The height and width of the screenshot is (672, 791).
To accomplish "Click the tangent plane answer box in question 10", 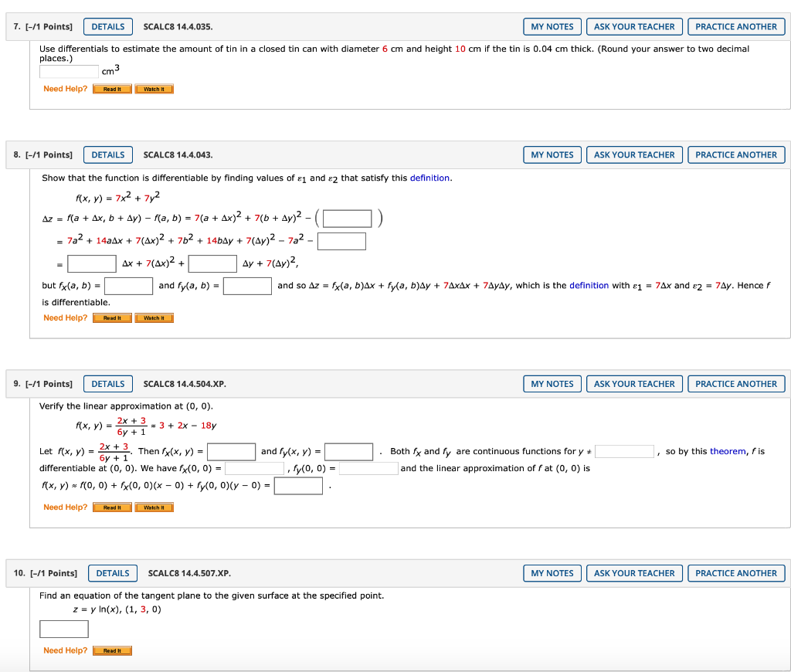I will click(64, 629).
